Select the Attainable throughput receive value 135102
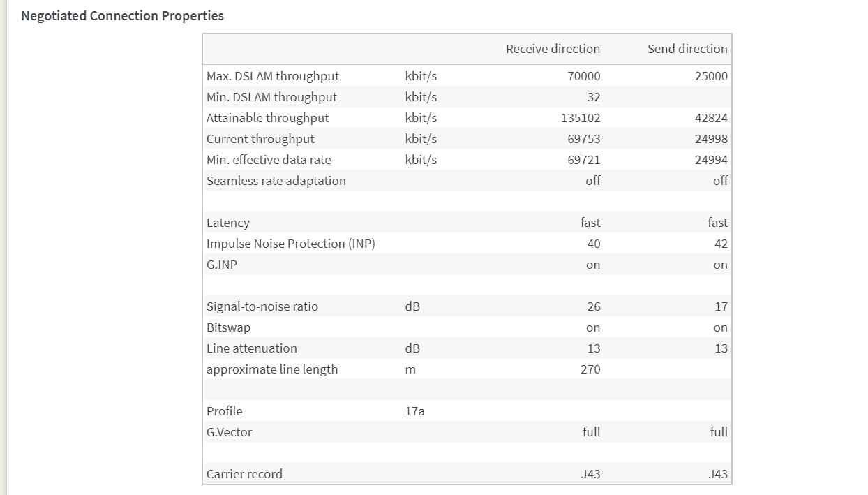 pyautogui.click(x=581, y=118)
